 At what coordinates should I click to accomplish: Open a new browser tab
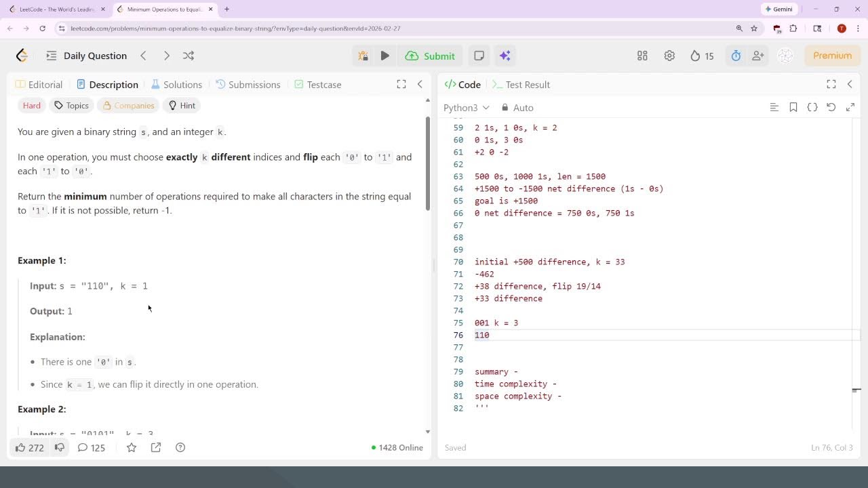tap(226, 9)
